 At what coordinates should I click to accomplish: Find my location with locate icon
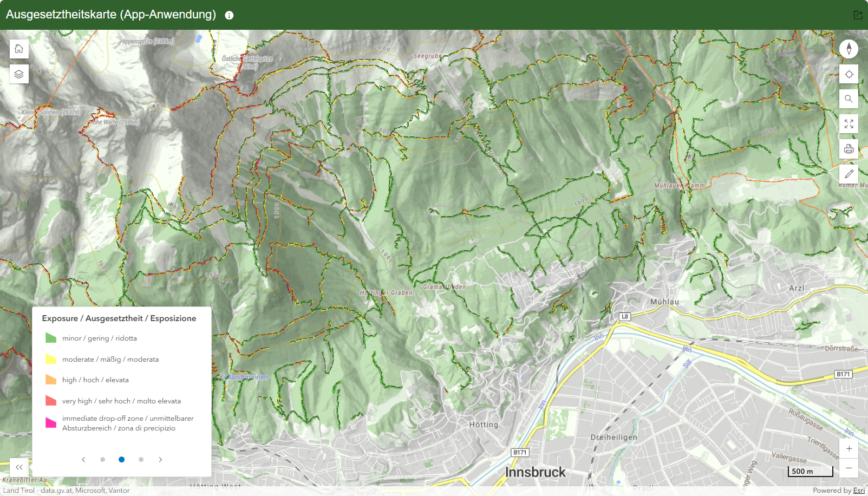click(x=849, y=74)
